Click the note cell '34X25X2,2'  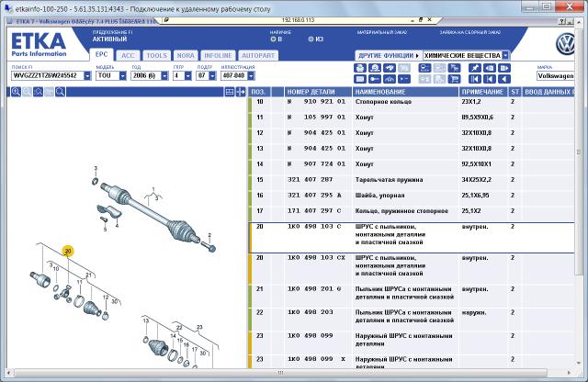(476, 180)
